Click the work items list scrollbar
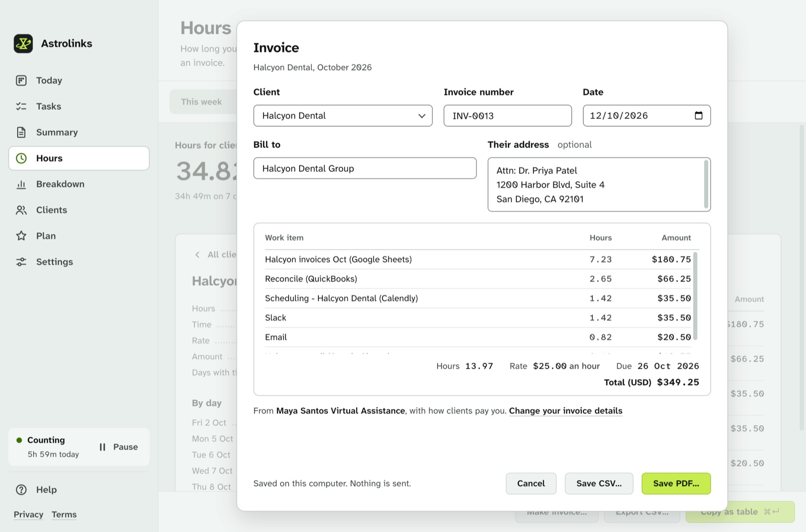 coord(696,296)
